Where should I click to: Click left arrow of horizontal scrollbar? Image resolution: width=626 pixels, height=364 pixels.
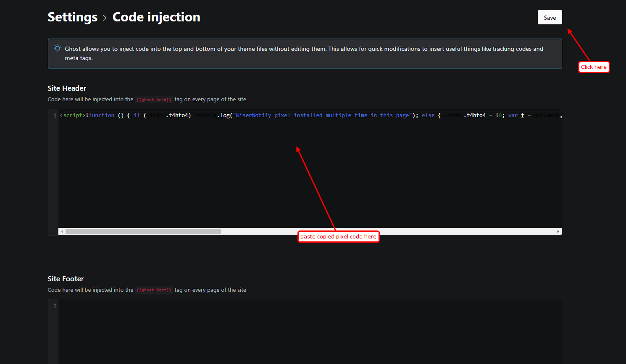coord(62,231)
